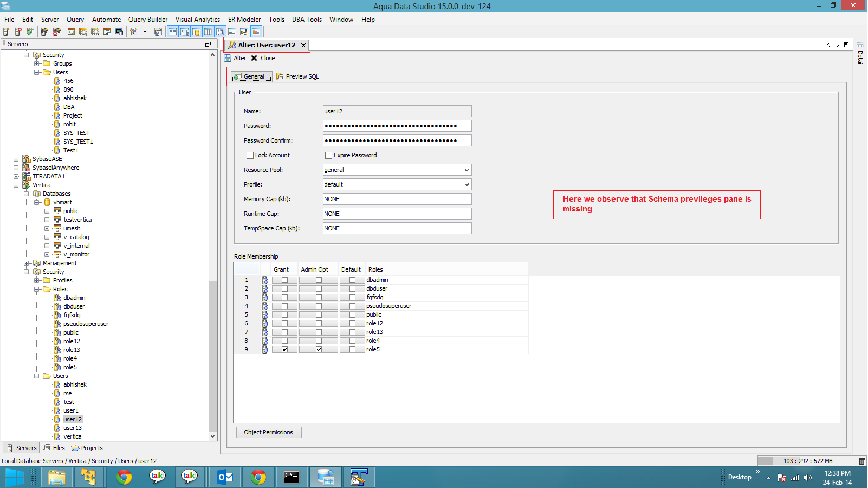Close the Alter: User: user12 tab
Viewport: 868px width, 488px height.
pos(303,45)
